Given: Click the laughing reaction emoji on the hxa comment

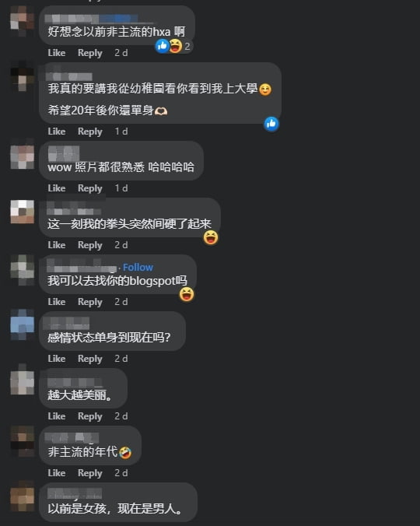Looking at the screenshot, I should (x=175, y=46).
